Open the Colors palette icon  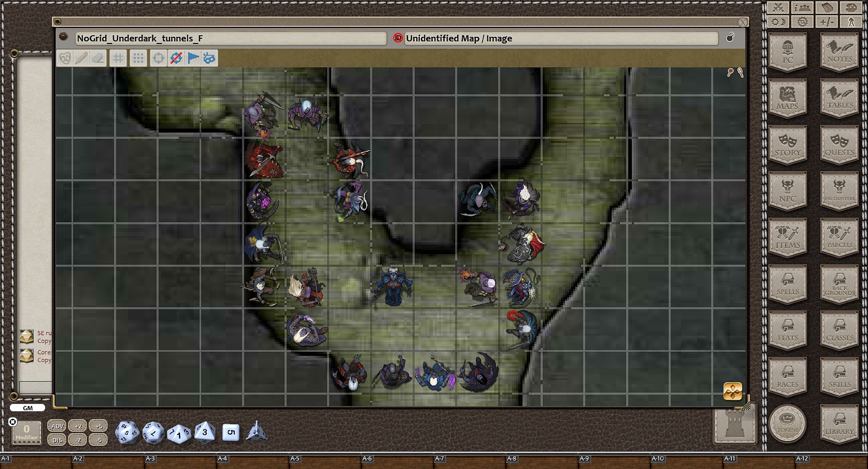[x=851, y=8]
